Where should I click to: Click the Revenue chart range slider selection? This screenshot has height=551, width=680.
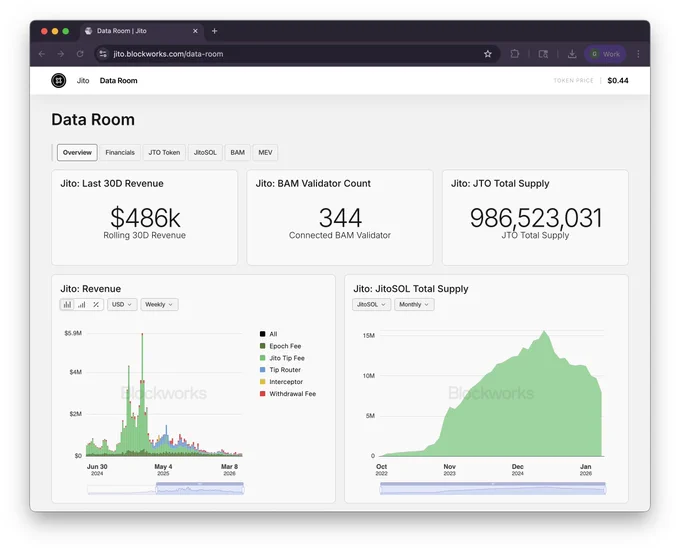[200, 489]
